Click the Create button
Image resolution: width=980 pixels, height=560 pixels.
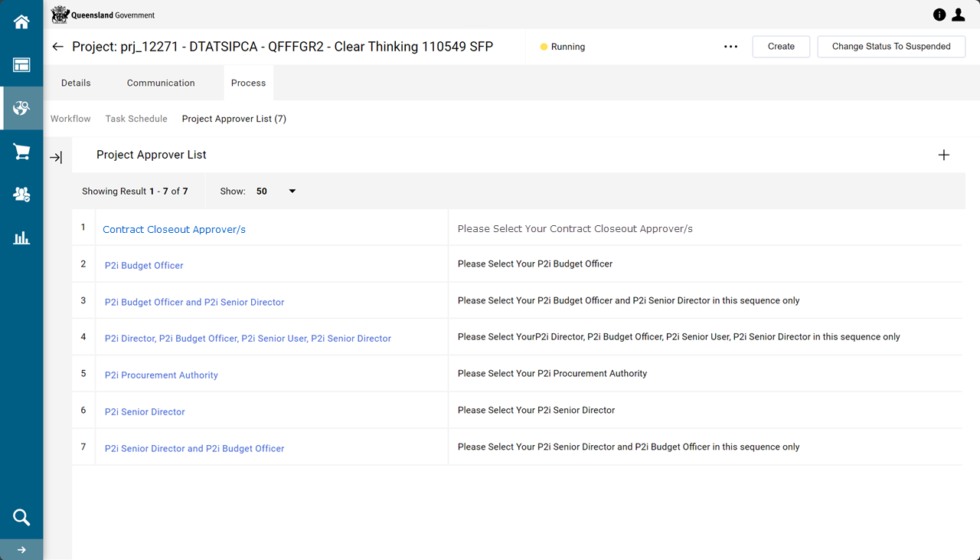[x=781, y=47]
